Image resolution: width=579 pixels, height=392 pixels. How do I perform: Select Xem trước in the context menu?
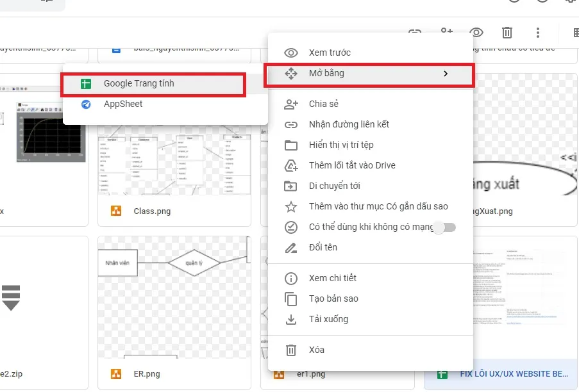click(x=330, y=53)
